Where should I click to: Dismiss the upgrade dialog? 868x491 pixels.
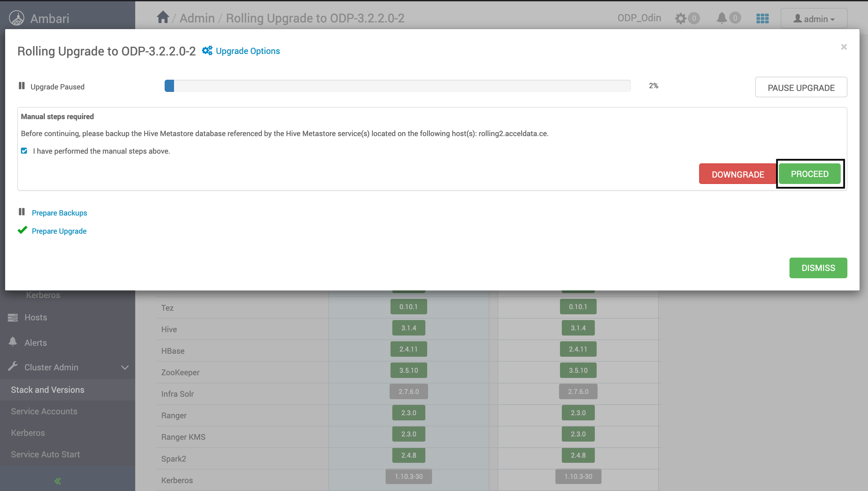point(818,268)
